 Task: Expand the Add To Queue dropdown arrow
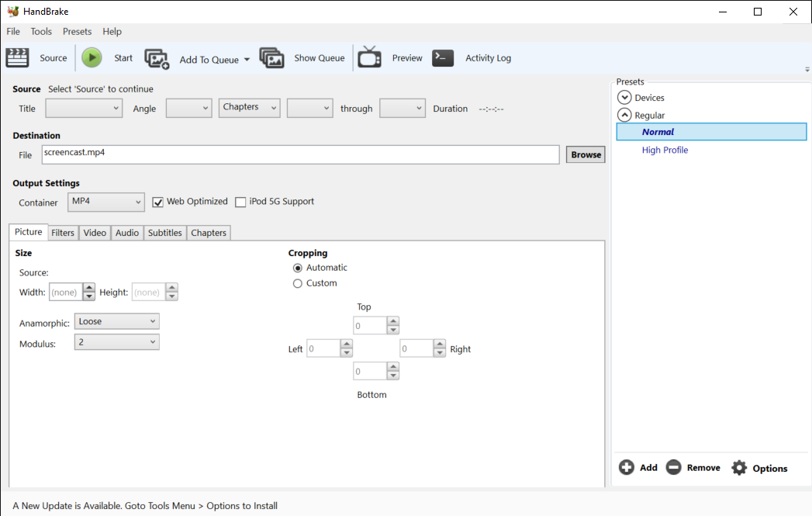247,60
